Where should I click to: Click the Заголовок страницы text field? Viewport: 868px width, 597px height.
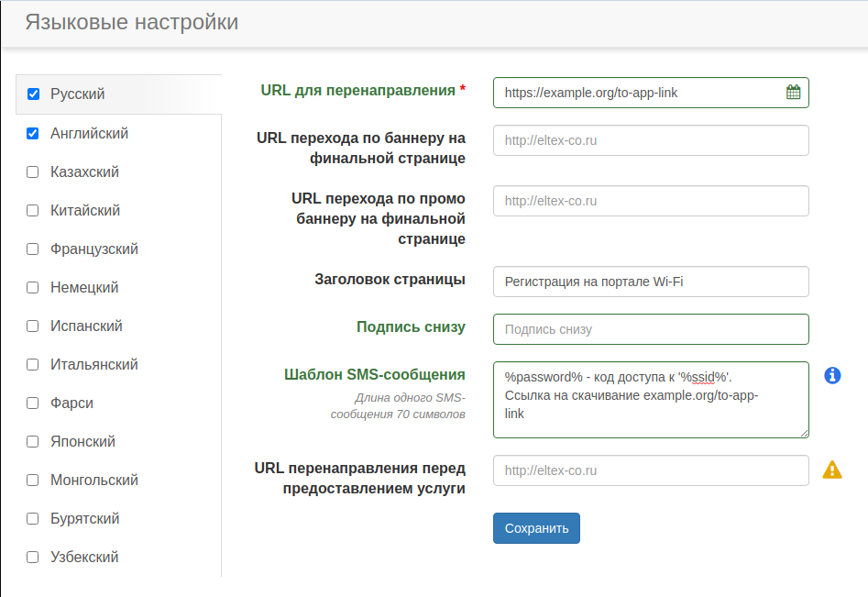pos(651,282)
